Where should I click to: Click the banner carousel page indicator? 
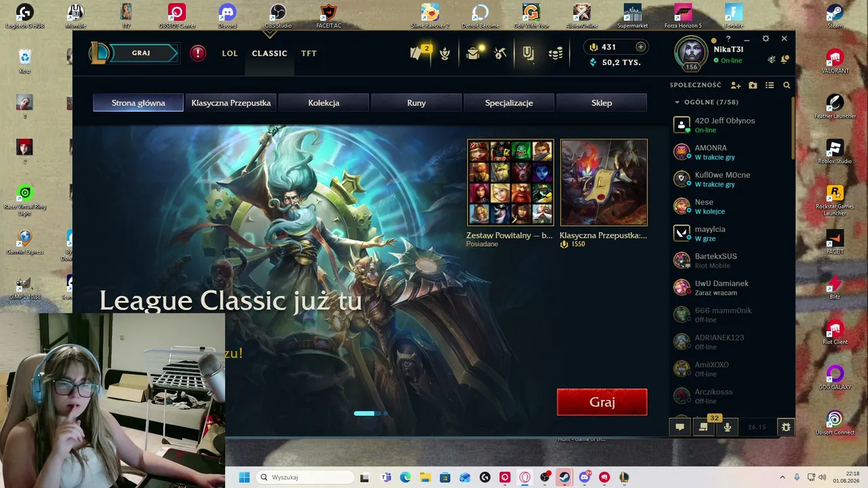click(x=371, y=413)
